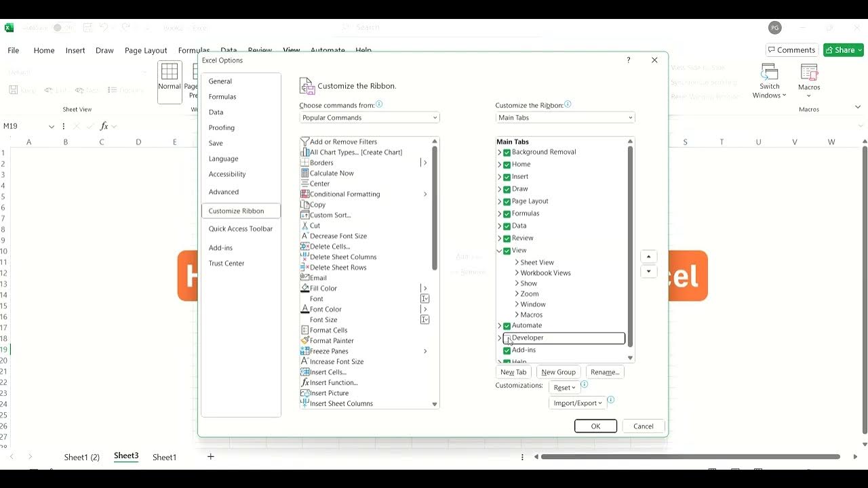Toggle the Insert tab checkbox
The height and width of the screenshot is (488, 868).
pyautogui.click(x=507, y=177)
